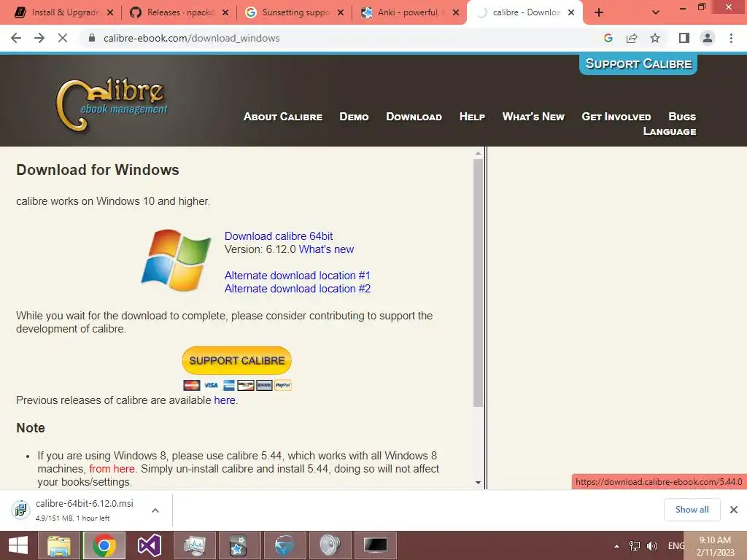This screenshot has height=560, width=747.
Task: Open the speaker app taskbar icon
Action: tap(330, 545)
